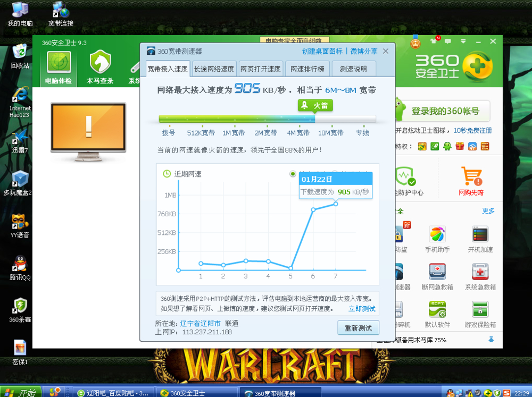Switch to 360安全卫士 taskbar item

coord(197,393)
